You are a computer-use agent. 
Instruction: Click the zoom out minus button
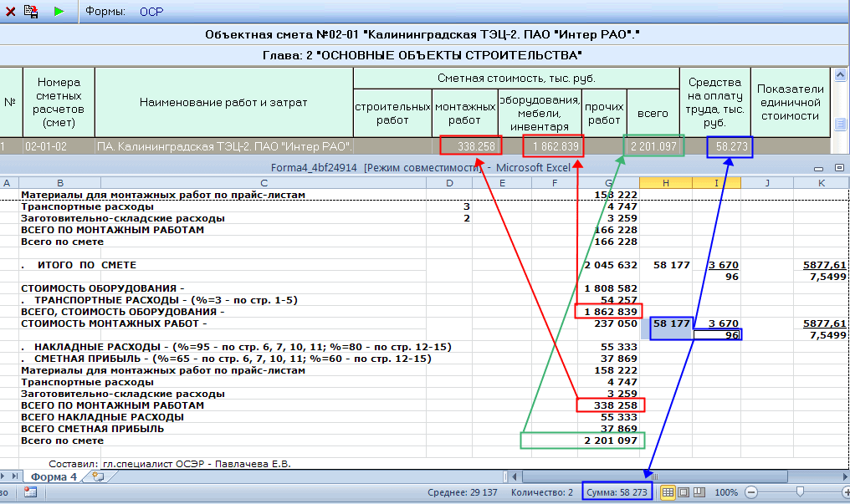coord(751,492)
